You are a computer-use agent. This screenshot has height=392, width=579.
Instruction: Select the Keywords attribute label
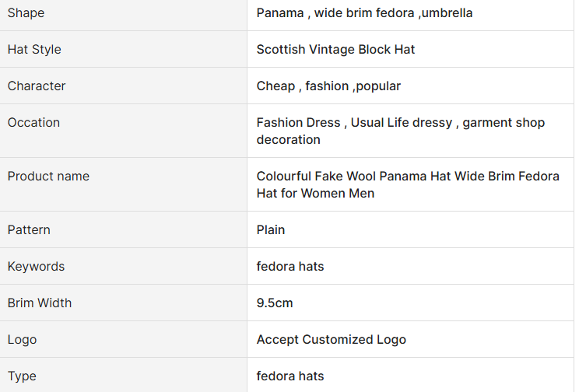36,266
